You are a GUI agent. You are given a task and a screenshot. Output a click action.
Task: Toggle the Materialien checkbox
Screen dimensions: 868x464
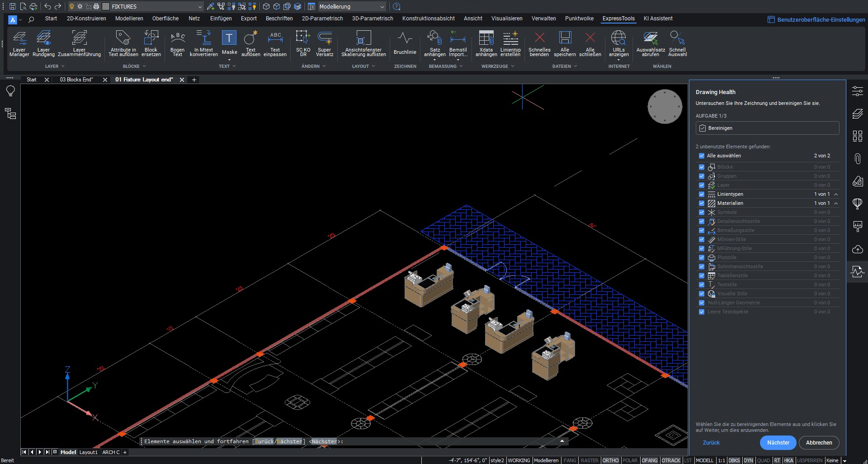point(702,203)
